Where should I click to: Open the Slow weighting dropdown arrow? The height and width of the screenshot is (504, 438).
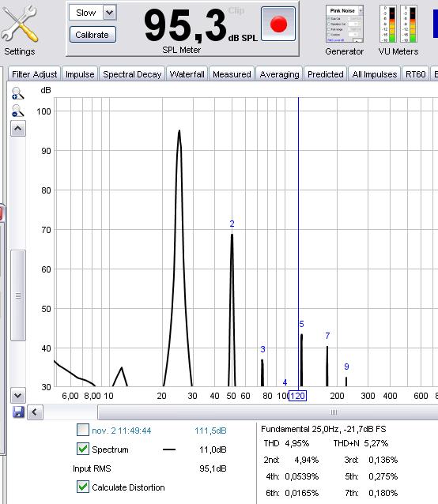(x=109, y=13)
